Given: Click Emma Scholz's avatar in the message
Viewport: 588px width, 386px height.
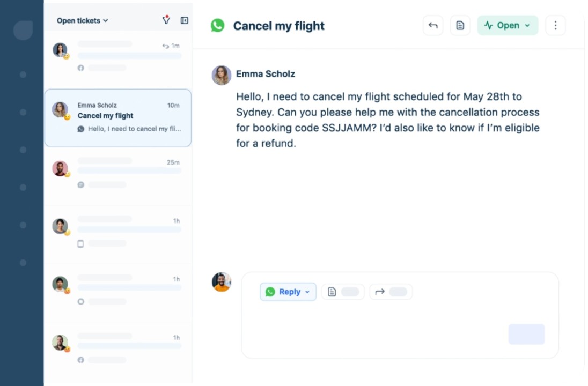Looking at the screenshot, I should (x=222, y=76).
